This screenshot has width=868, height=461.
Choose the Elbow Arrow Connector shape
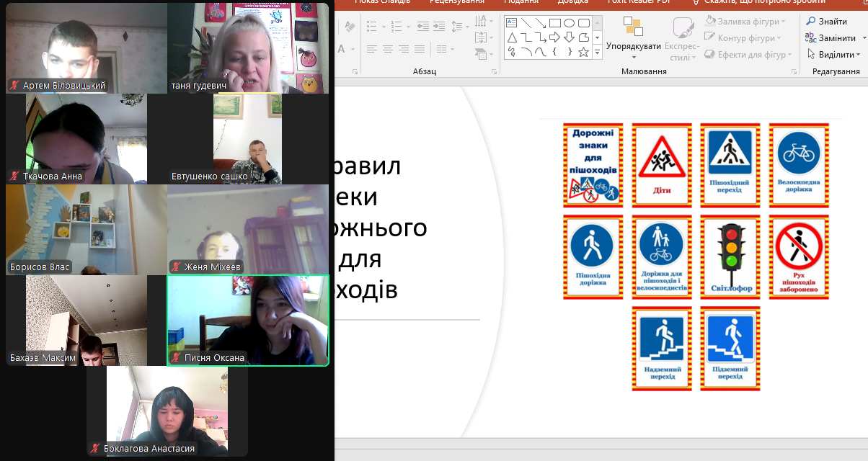point(541,37)
